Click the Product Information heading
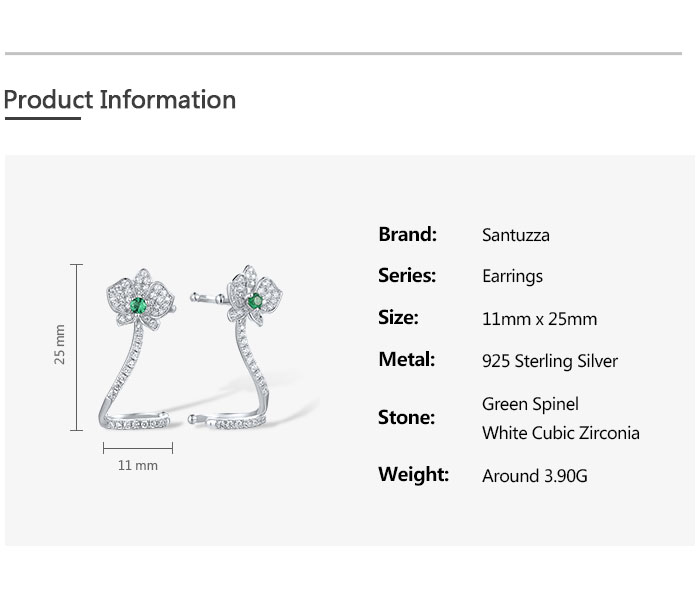Viewport: 700px width, 596px height. [120, 100]
